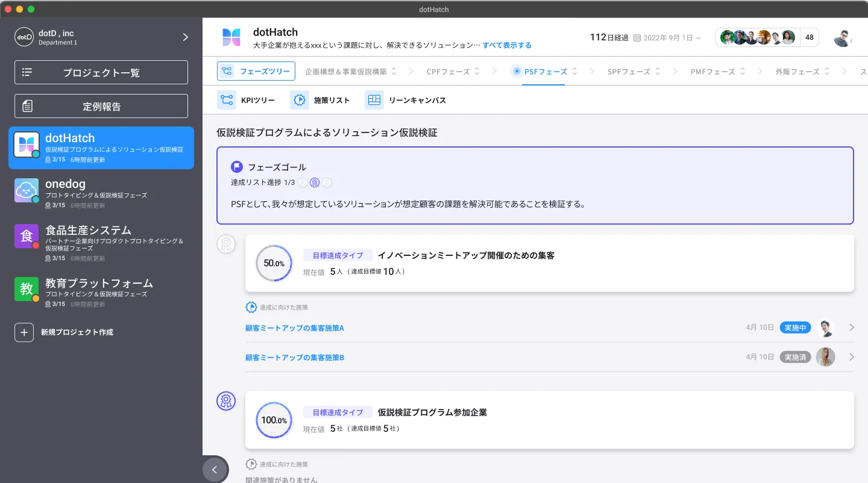Open the KPIツリー view icon
868x483 pixels.
coord(227,100)
